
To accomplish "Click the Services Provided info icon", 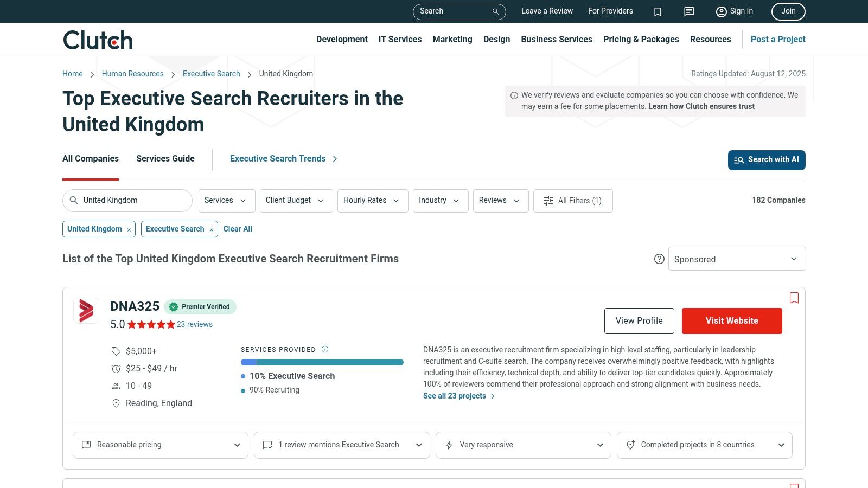I will [x=325, y=349].
